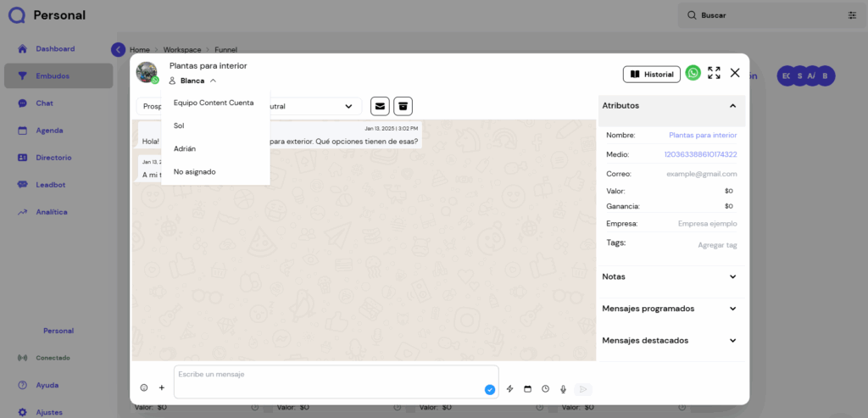
Task: Click the back arrow circle button
Action: 118,49
